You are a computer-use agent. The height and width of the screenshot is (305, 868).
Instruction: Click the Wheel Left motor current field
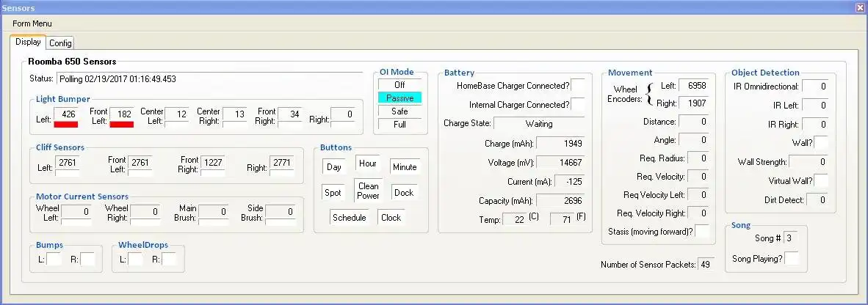pyautogui.click(x=76, y=212)
